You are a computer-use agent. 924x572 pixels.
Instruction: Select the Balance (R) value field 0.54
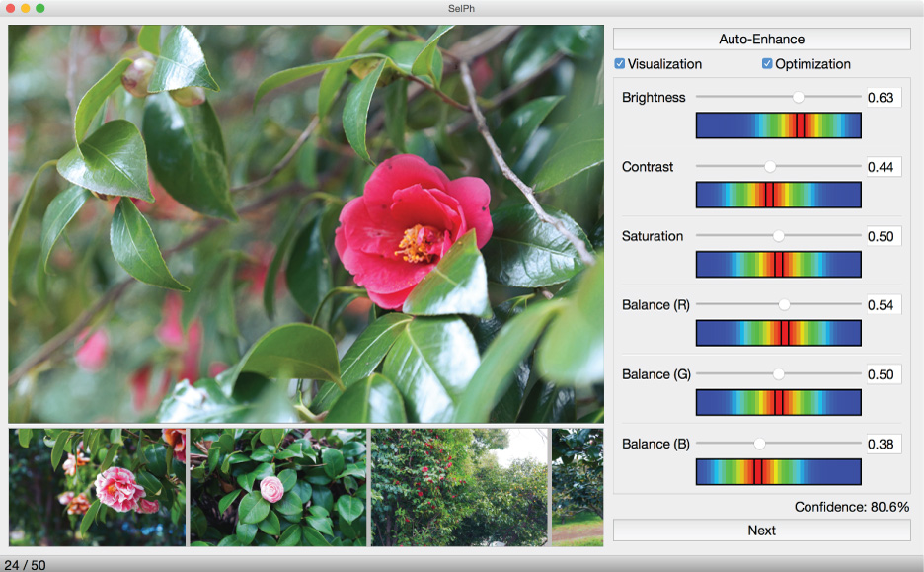coord(884,305)
